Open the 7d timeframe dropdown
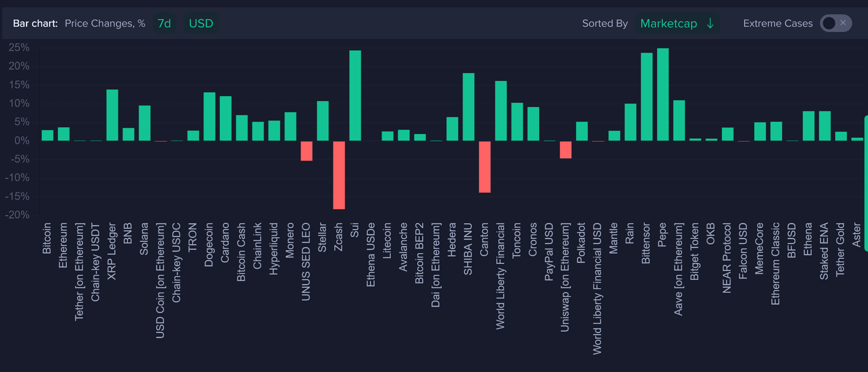Screen dimensions: 868x372 pos(164,23)
